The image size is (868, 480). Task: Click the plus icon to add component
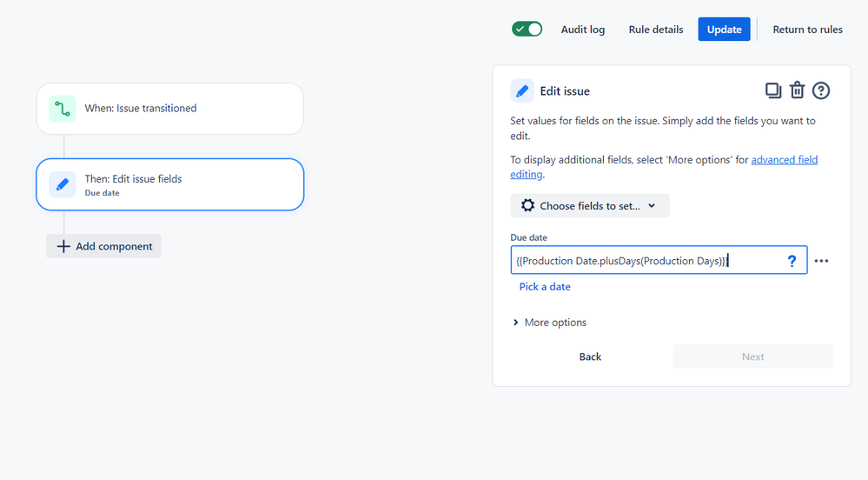[x=63, y=246]
